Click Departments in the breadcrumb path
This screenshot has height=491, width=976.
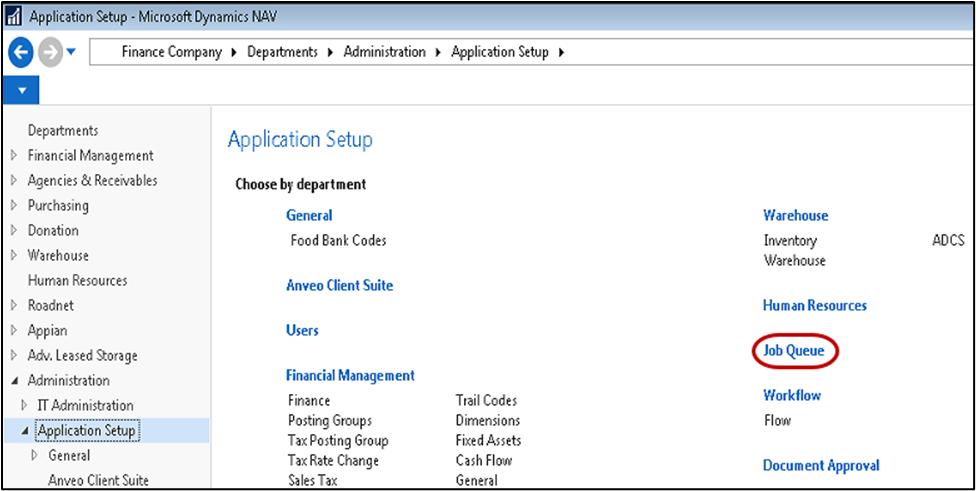click(x=283, y=52)
